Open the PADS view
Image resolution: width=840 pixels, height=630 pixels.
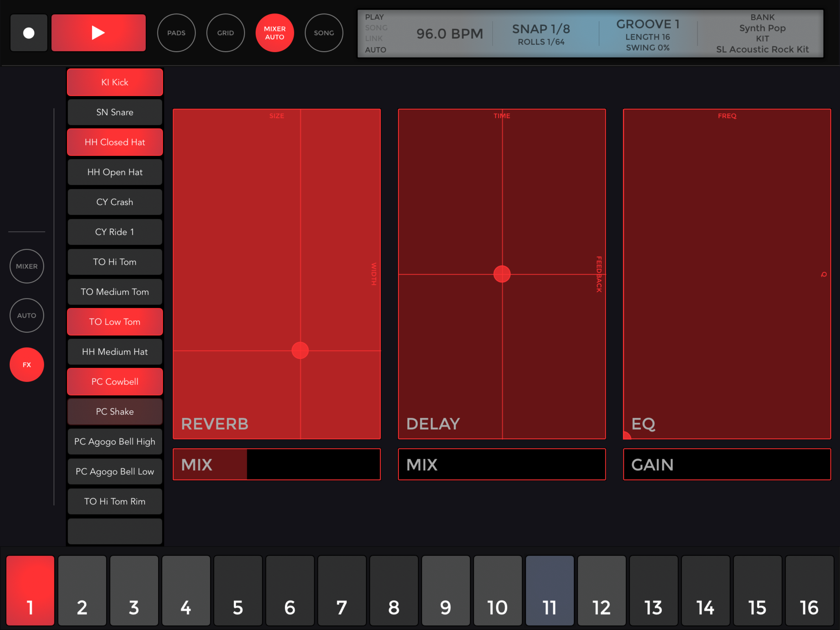click(176, 33)
